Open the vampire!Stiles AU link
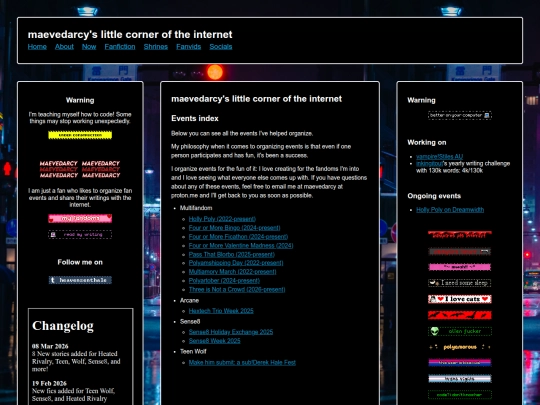The width and height of the screenshot is (540, 405). 439,157
